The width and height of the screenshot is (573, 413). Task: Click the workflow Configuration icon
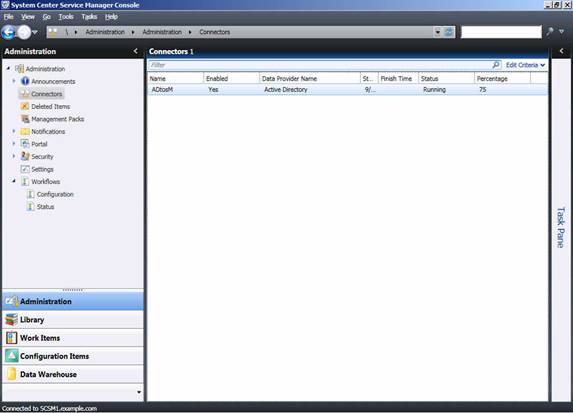click(x=31, y=194)
